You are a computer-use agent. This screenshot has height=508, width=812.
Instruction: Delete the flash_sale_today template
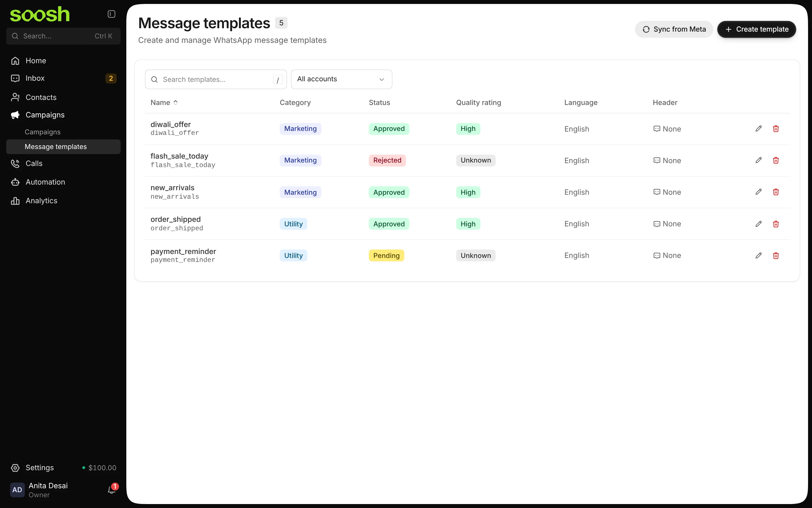point(776,160)
